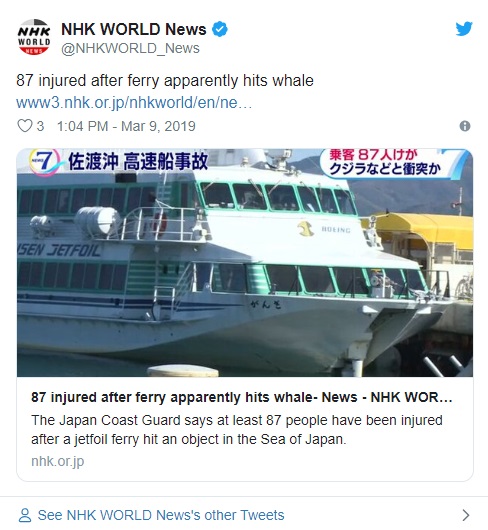488x530 pixels.
Task: Click the ferry news thumbnail image
Action: pos(245,263)
